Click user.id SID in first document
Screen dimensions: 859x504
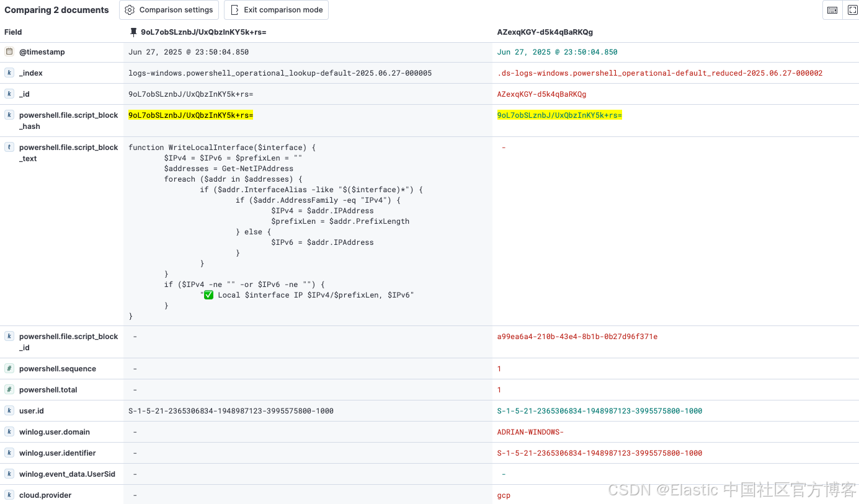click(231, 411)
